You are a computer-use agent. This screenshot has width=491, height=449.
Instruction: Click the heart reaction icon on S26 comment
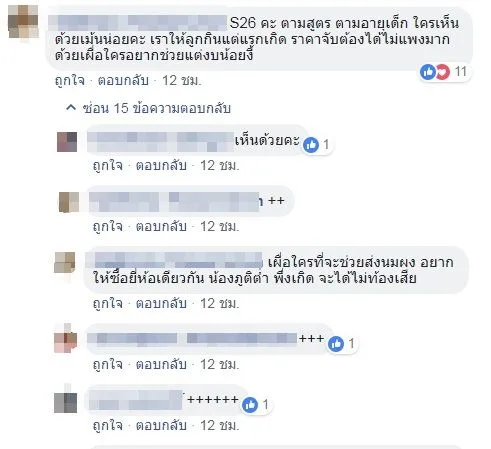[x=442, y=72]
